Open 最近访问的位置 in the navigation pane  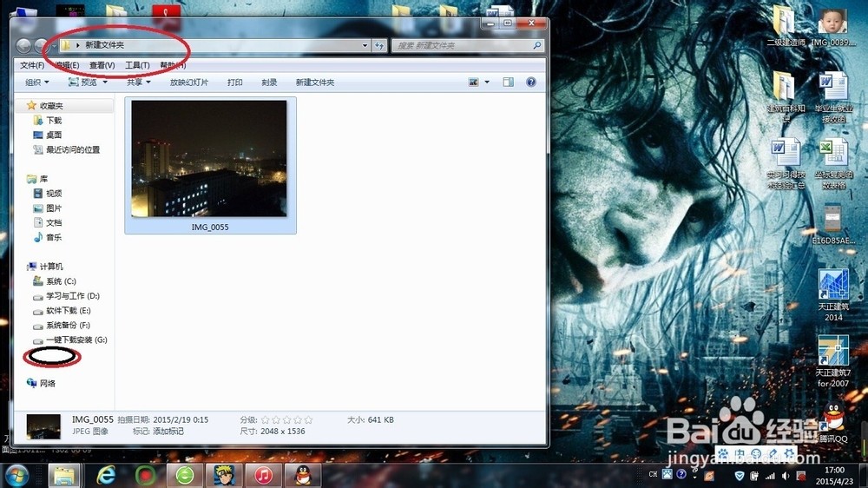[x=72, y=149]
